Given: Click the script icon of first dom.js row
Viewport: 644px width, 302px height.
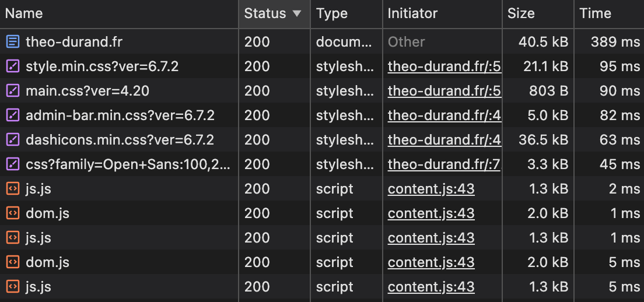Looking at the screenshot, I should [13, 213].
